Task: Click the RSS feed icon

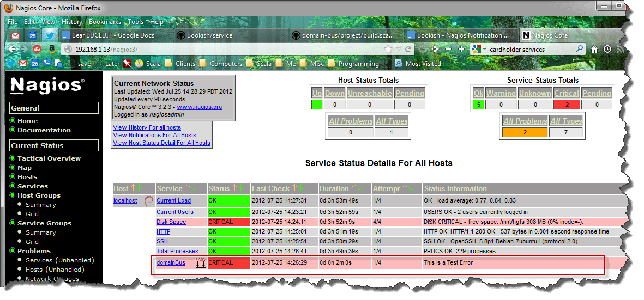Action: (x=621, y=49)
